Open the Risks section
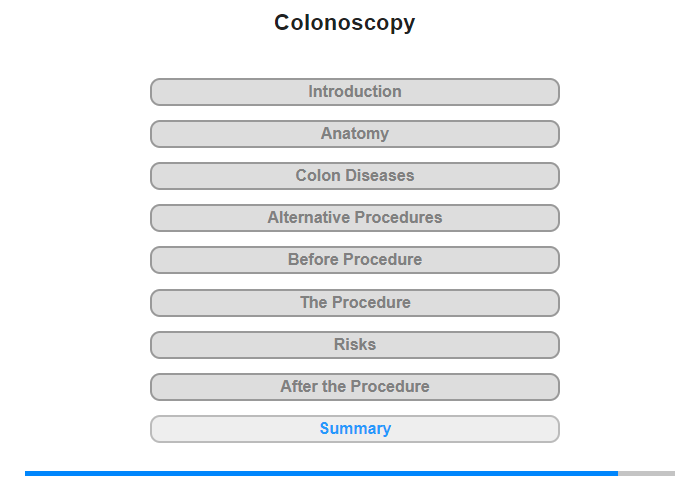Screen dimensions: 700x480 point(354,345)
